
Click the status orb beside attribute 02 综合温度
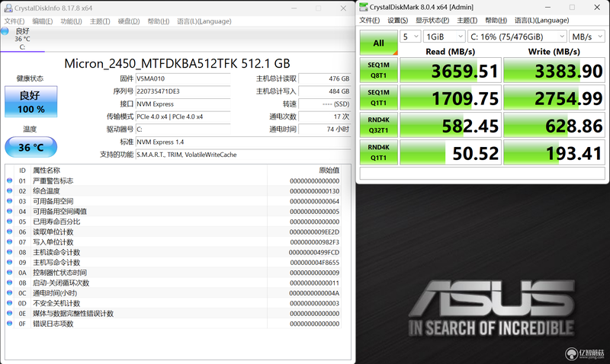click(10, 190)
